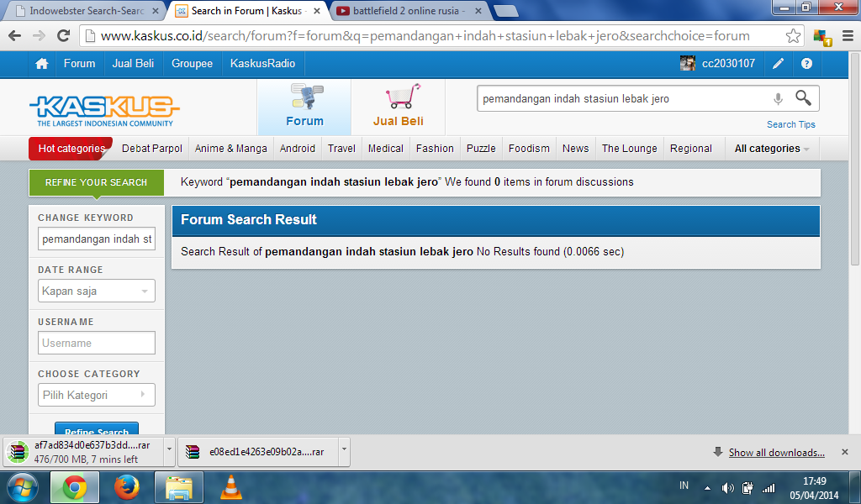Open Jual Beli in the top navigation
The image size is (861, 504).
pyautogui.click(x=133, y=64)
